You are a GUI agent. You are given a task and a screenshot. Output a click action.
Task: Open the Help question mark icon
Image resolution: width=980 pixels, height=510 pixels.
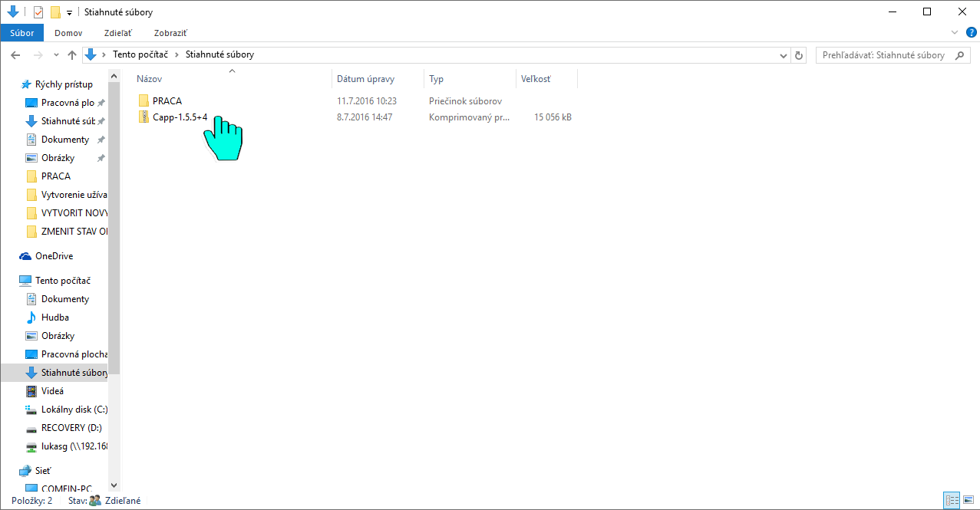click(971, 32)
